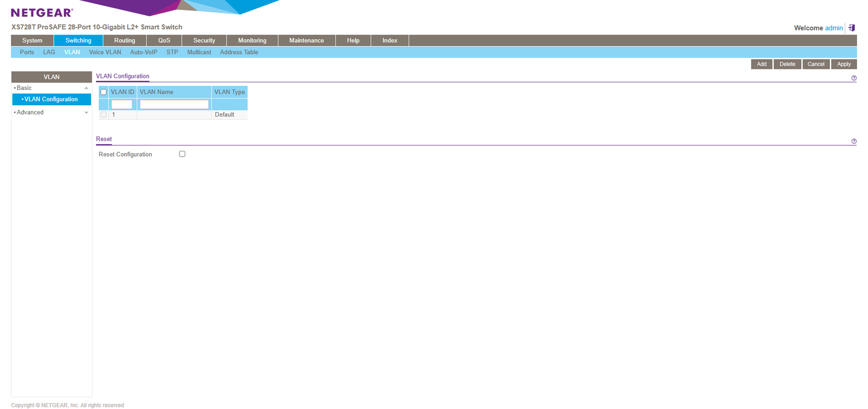This screenshot has height=409, width=868.
Task: Focus the VLAN Name input field
Action: tap(174, 105)
